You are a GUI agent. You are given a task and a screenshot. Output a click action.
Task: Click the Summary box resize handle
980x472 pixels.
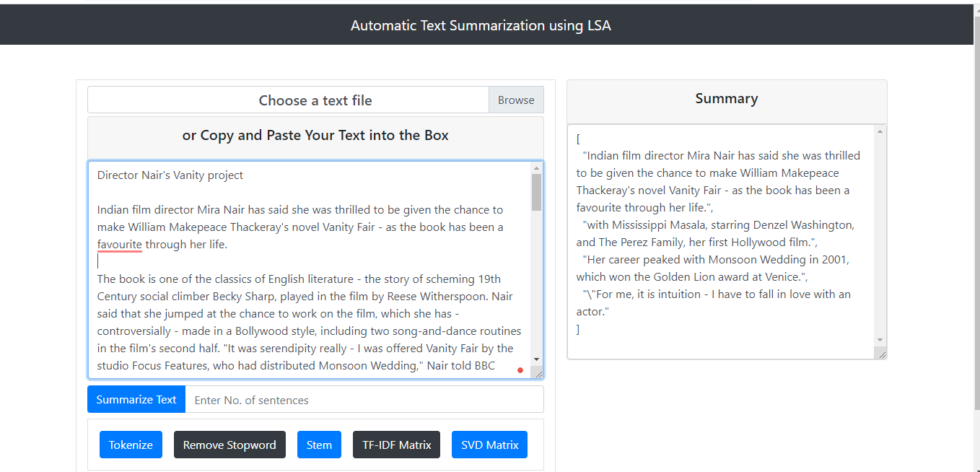click(x=880, y=353)
